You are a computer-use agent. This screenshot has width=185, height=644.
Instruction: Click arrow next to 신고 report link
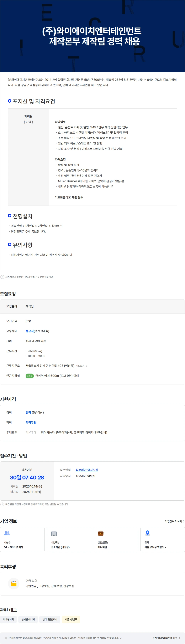pos(179,638)
